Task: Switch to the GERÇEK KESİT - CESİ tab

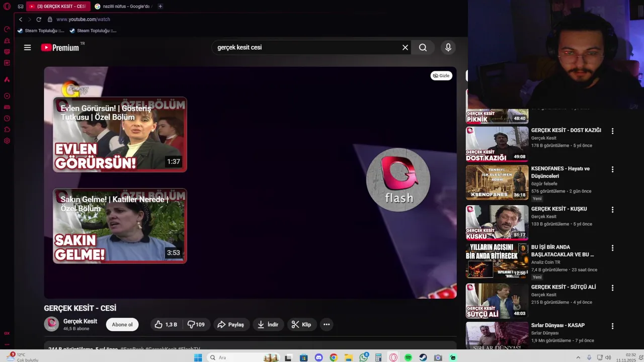Action: click(57, 7)
